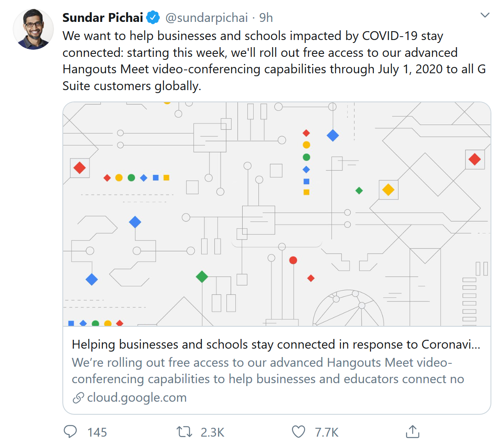Open the tweet's 9h timestamp
The height and width of the screenshot is (448, 504).
tap(266, 18)
